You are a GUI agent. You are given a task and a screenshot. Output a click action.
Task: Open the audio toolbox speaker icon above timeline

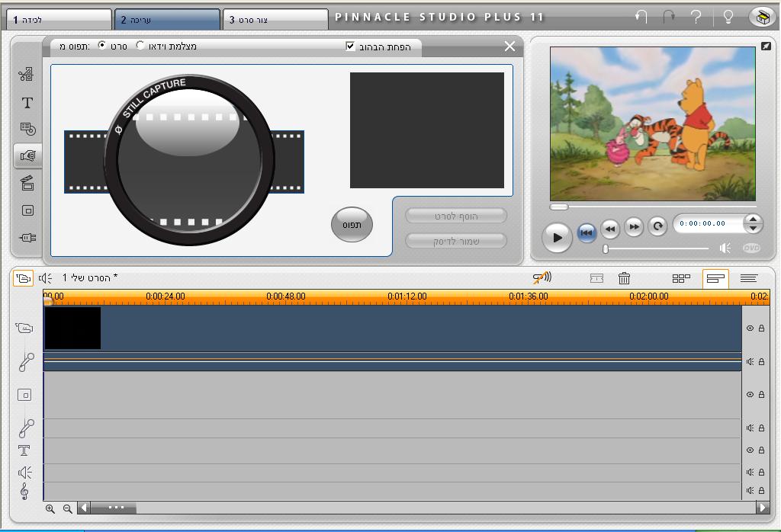pyautogui.click(x=45, y=277)
